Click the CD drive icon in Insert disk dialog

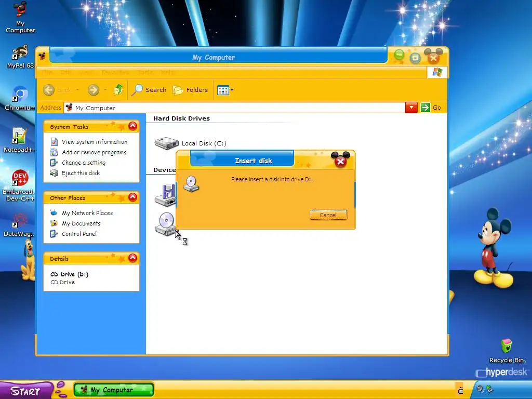pos(191,183)
